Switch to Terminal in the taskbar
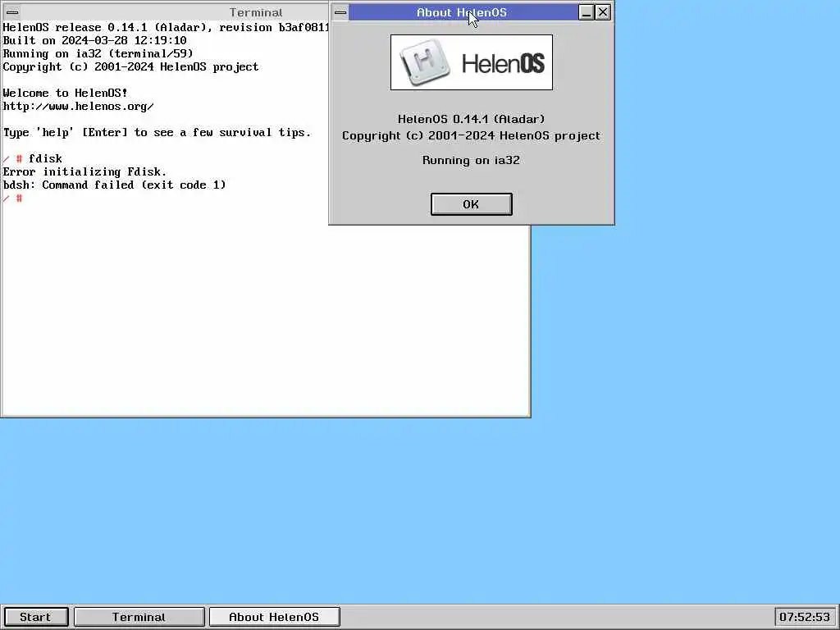 [139, 617]
